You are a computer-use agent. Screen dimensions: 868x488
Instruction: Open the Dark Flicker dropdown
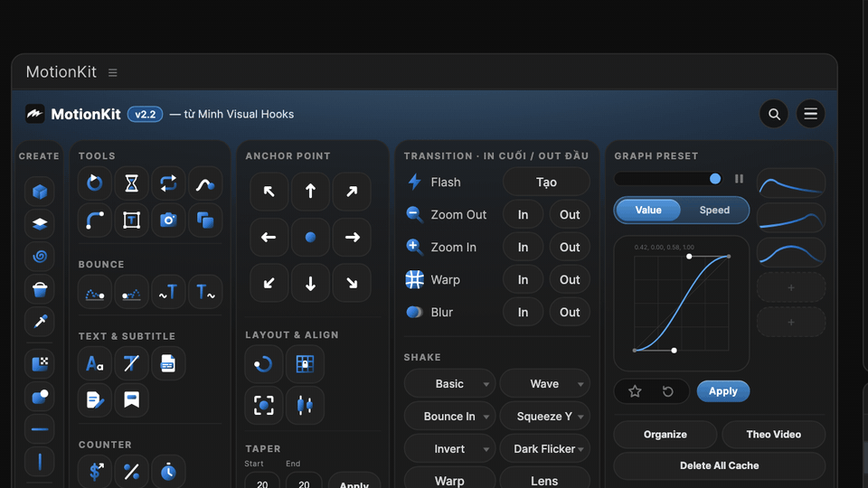pos(544,449)
